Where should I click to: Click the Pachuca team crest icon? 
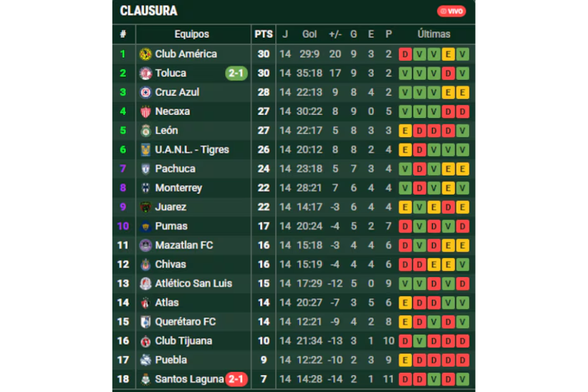tap(146, 169)
